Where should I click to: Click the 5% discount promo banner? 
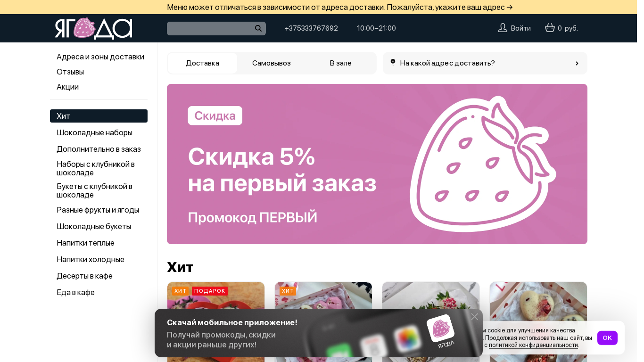pyautogui.click(x=377, y=164)
